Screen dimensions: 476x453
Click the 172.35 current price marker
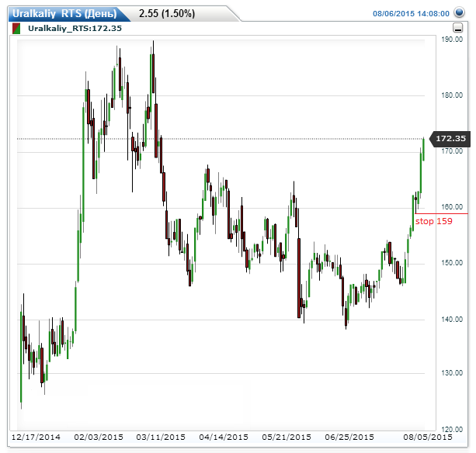coord(450,139)
